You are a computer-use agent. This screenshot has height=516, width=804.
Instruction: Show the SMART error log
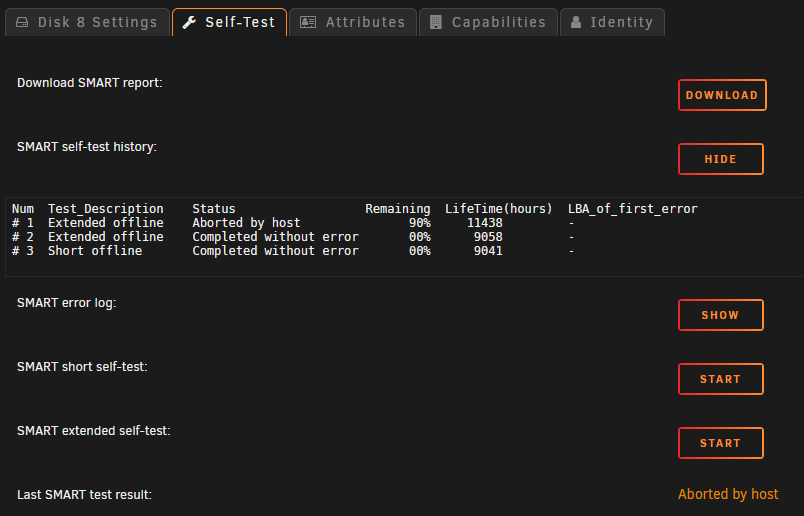click(720, 315)
